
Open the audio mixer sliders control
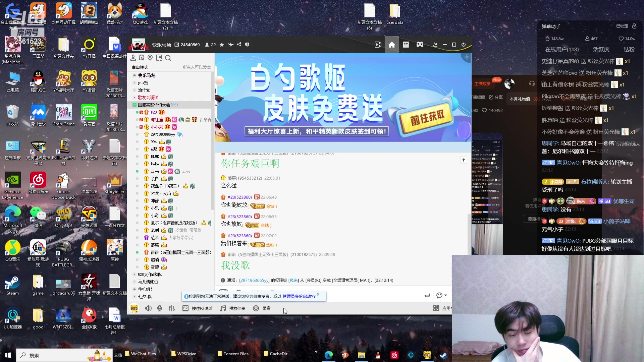click(171, 308)
